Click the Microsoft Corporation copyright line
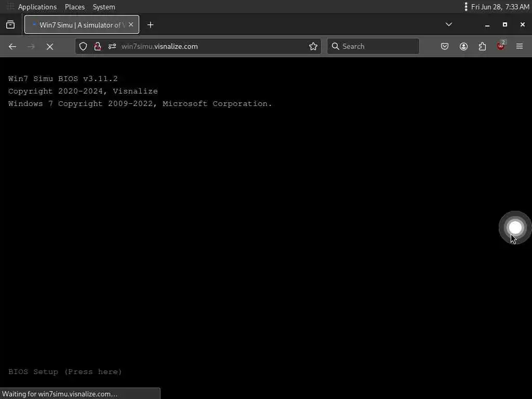 140,104
